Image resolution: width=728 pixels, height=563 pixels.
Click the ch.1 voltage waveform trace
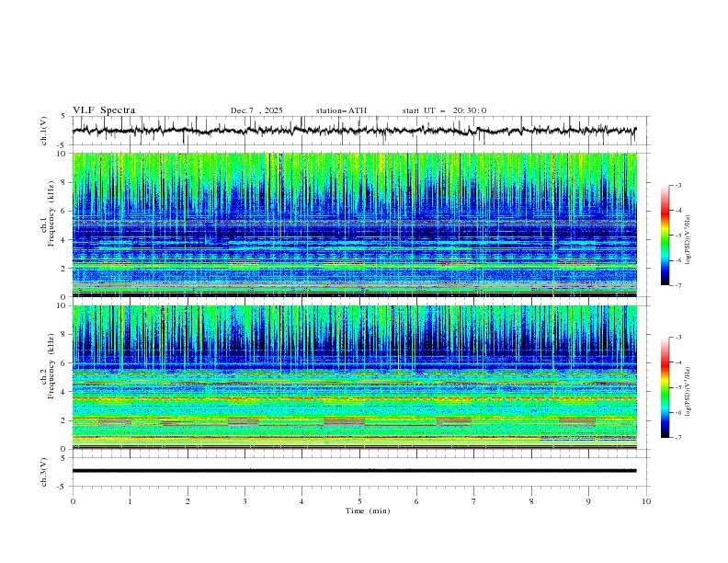[354, 131]
